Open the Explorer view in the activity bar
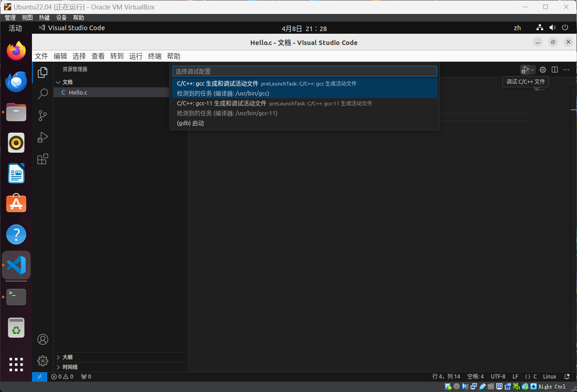The height and width of the screenshot is (392, 577). point(43,72)
